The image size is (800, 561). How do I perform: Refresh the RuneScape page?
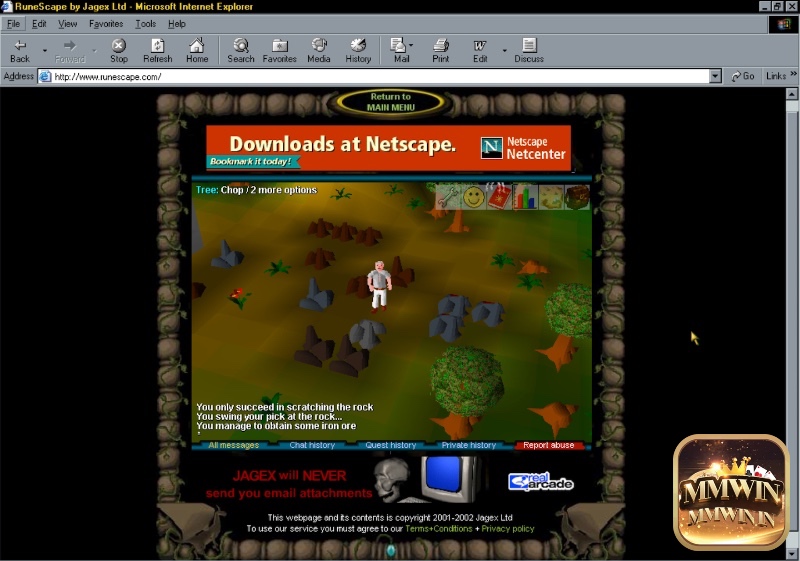pyautogui.click(x=158, y=51)
